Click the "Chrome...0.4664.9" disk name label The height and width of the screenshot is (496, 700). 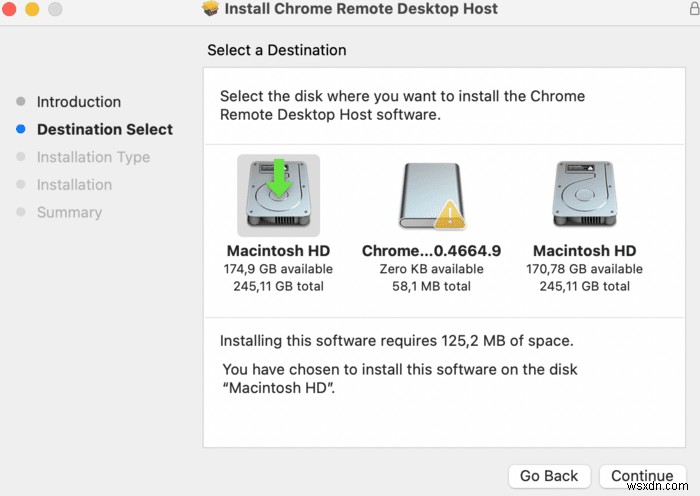(x=431, y=251)
